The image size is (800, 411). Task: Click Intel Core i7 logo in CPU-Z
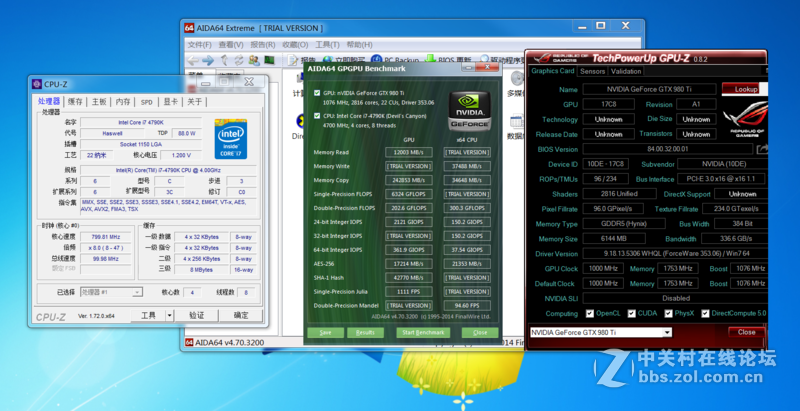pyautogui.click(x=231, y=139)
